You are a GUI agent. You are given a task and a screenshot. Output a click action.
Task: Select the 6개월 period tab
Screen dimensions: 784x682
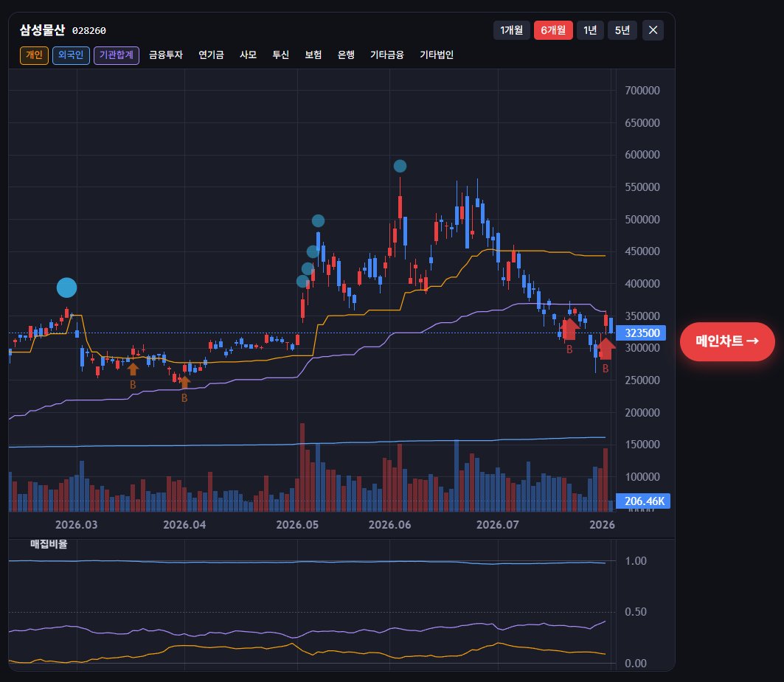coord(553,30)
